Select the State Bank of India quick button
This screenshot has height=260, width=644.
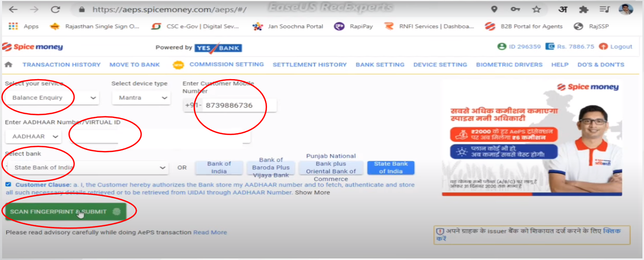click(391, 168)
